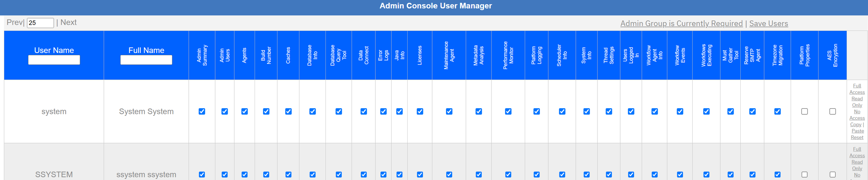Toggle Performance Monitor checkbox for SSYSTEM user
The height and width of the screenshot is (180, 868).
click(508, 175)
